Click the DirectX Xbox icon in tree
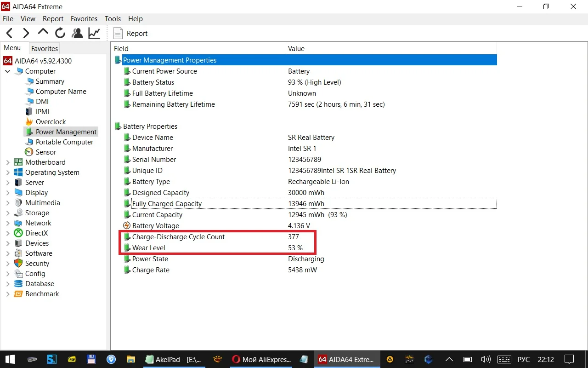The height and width of the screenshot is (368, 588). [18, 233]
